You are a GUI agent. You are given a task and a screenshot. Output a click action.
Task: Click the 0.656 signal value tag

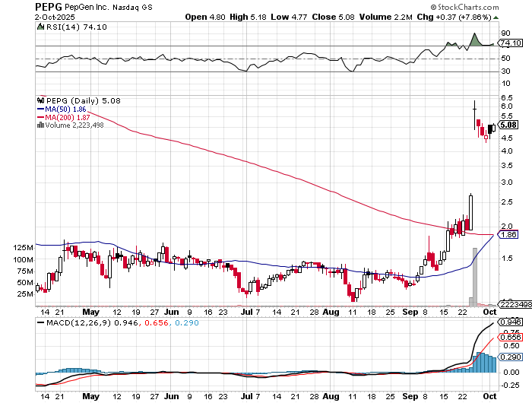pyautogui.click(x=510, y=337)
